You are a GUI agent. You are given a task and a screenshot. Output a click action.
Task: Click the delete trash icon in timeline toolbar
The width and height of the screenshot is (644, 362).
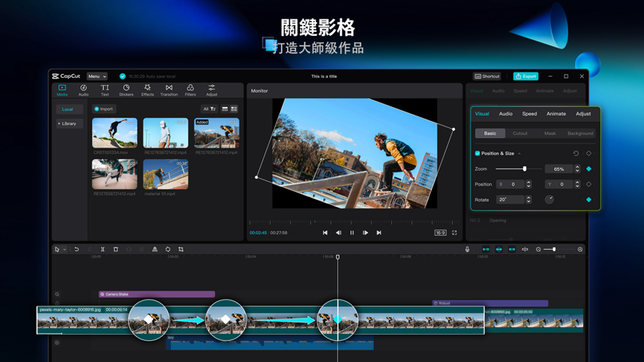(116, 250)
